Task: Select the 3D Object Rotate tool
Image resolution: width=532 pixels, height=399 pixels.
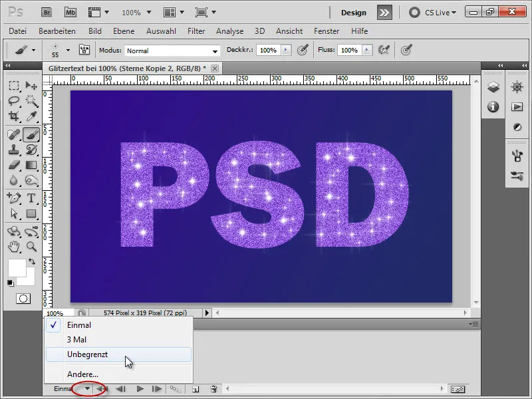Action: [14, 231]
